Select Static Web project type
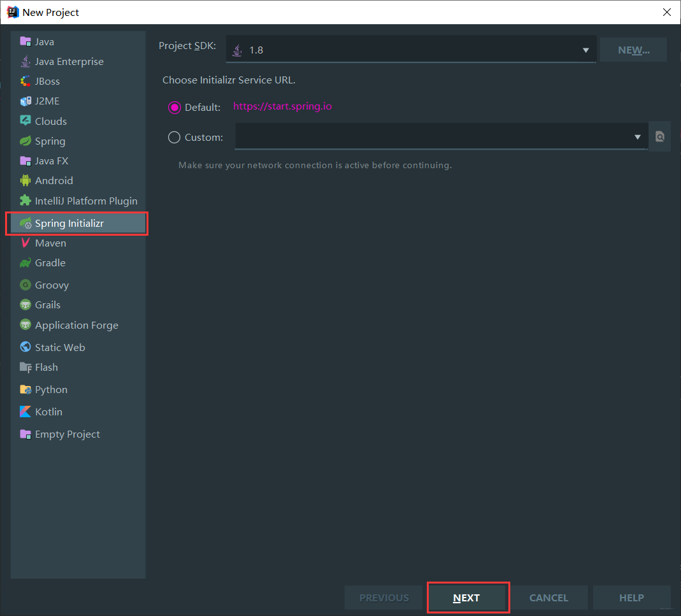The height and width of the screenshot is (616, 681). pos(60,348)
